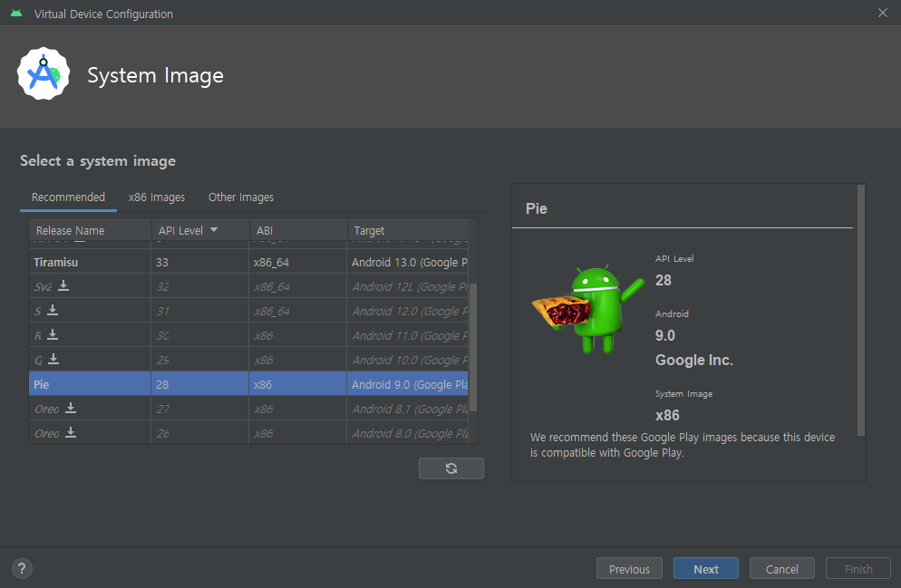The image size is (901, 588).
Task: Click the Android 11.0 target cell
Action: pyautogui.click(x=407, y=335)
